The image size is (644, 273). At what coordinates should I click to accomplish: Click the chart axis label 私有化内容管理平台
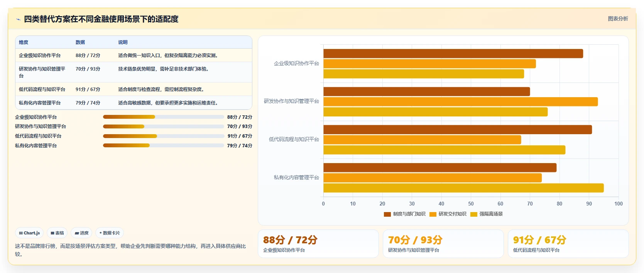pyautogui.click(x=296, y=178)
